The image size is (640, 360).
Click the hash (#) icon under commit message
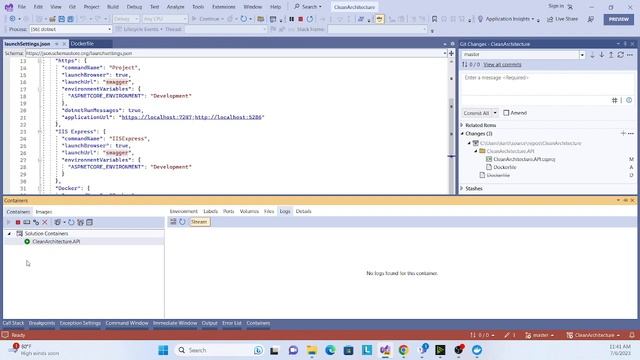[614, 100]
